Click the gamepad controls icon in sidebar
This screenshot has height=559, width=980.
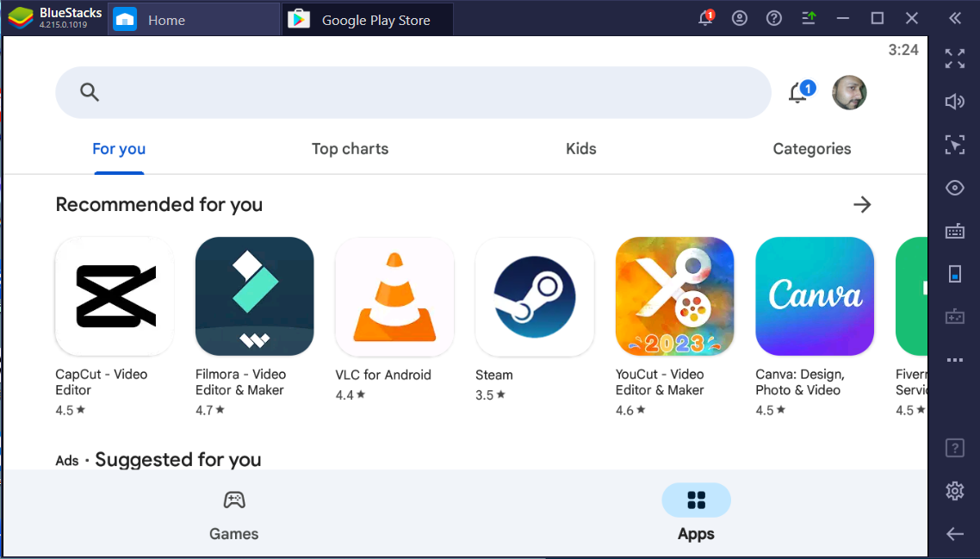(x=955, y=317)
